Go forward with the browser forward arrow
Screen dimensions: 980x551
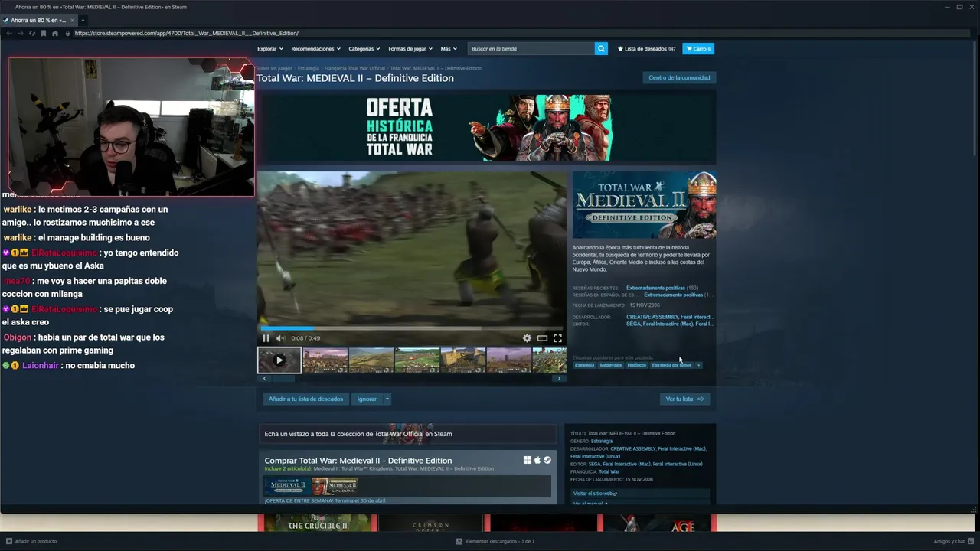[x=21, y=33]
